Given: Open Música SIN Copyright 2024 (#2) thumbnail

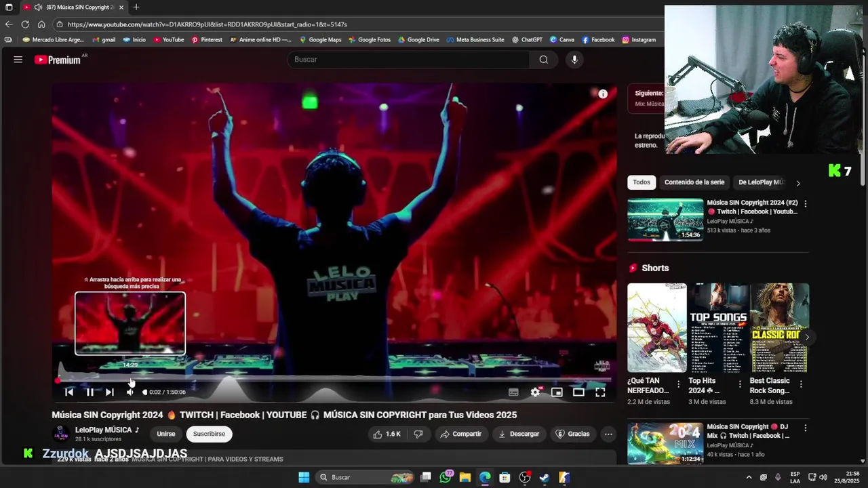Looking at the screenshot, I should click(665, 219).
